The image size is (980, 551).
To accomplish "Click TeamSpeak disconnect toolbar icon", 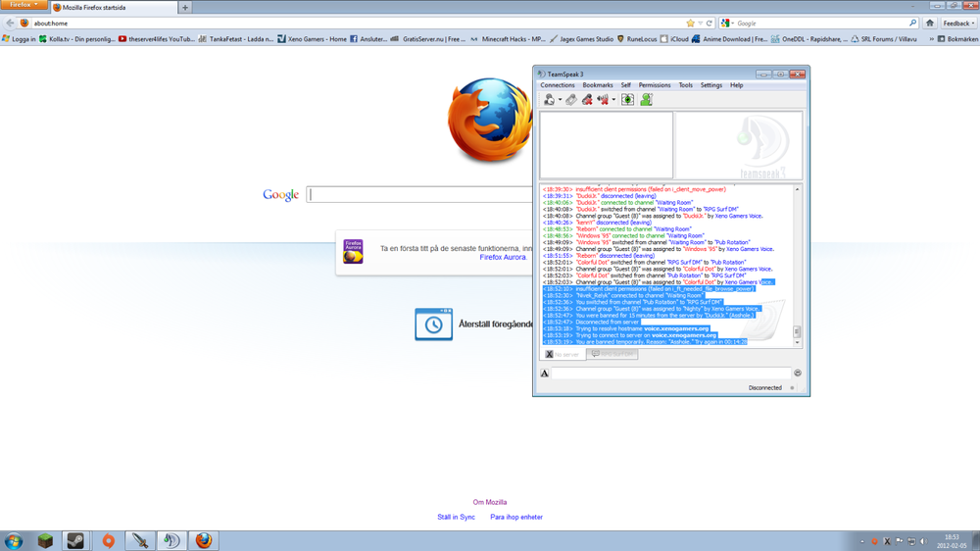I will (571, 99).
